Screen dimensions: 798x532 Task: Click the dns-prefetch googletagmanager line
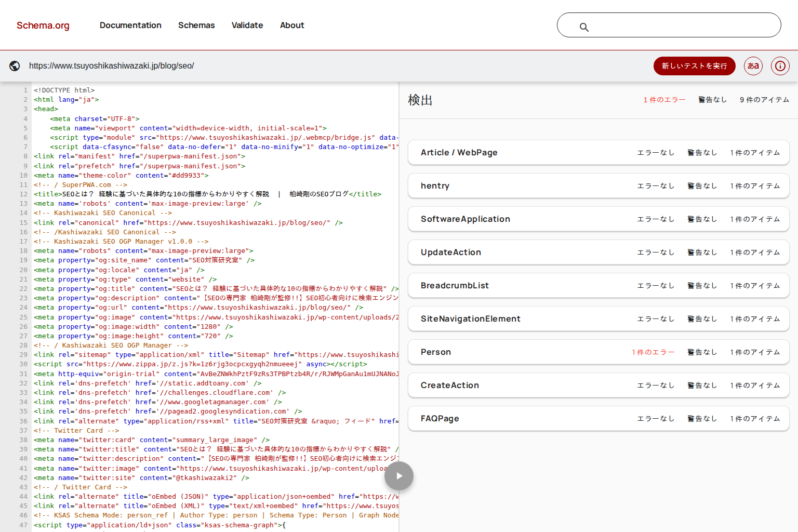click(x=158, y=402)
